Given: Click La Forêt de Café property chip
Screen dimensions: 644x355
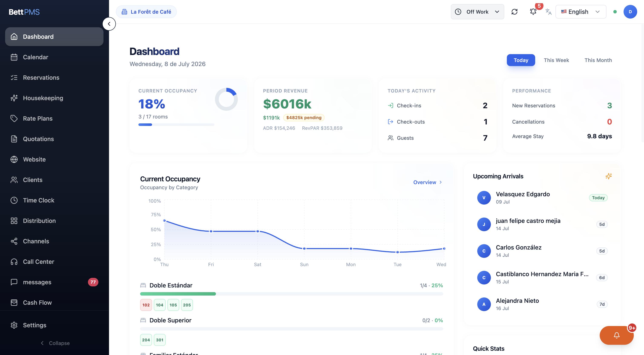Looking at the screenshot, I should point(146,12).
